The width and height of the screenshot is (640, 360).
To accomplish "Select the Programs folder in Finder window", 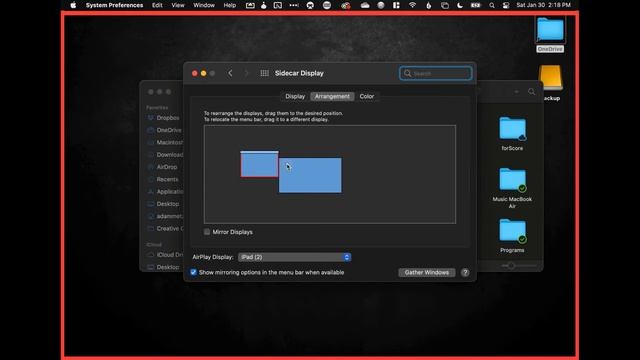I will click(512, 236).
